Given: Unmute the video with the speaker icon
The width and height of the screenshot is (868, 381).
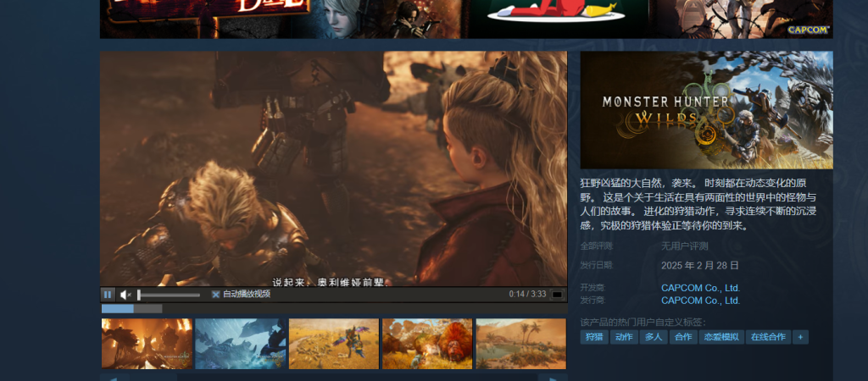Looking at the screenshot, I should [125, 295].
